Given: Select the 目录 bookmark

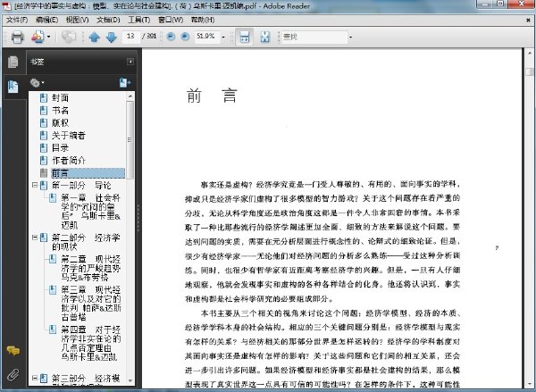Looking at the screenshot, I should [x=60, y=147].
